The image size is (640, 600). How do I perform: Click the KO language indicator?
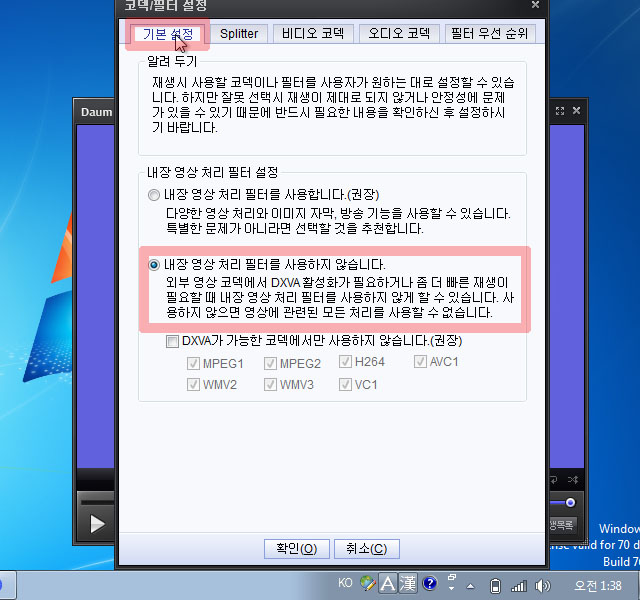click(345, 584)
